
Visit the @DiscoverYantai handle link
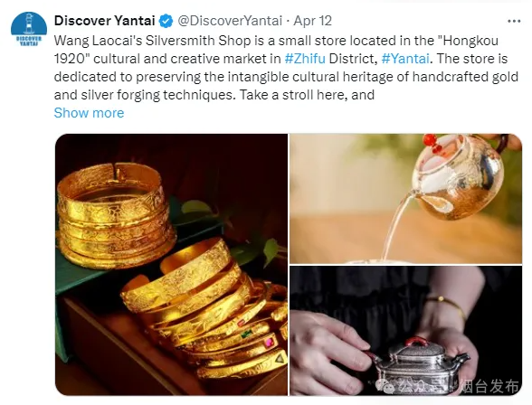[x=230, y=21]
